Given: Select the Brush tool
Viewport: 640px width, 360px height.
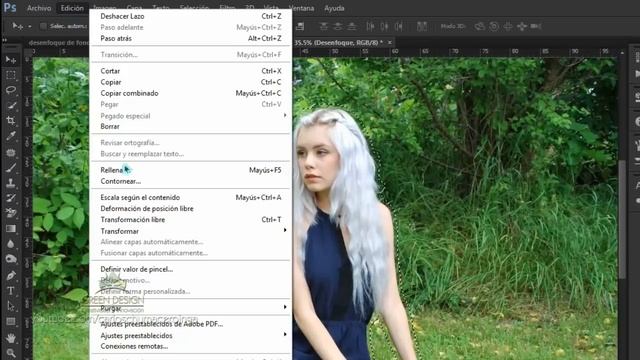Looking at the screenshot, I should point(11,167).
